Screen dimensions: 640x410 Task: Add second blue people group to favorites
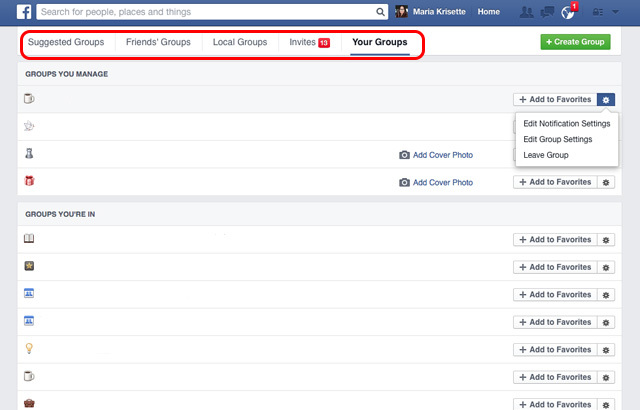(555, 322)
